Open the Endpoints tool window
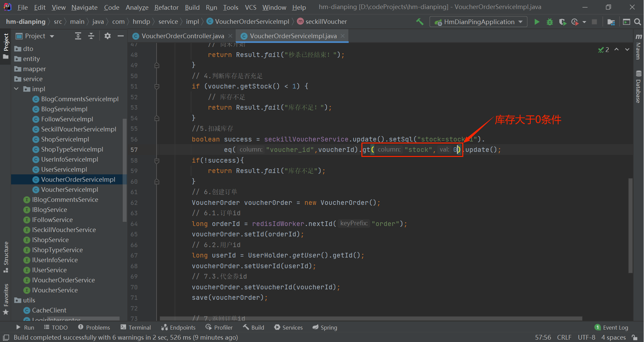The width and height of the screenshot is (644, 342). pos(178,328)
